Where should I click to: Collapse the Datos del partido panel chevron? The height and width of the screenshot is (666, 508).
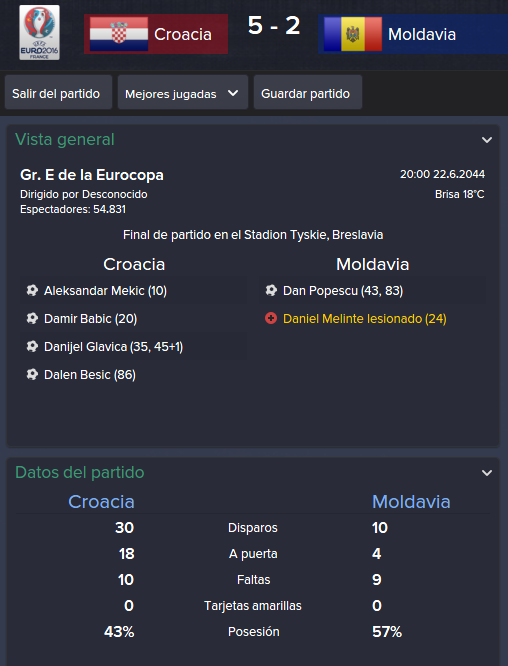tap(487, 473)
